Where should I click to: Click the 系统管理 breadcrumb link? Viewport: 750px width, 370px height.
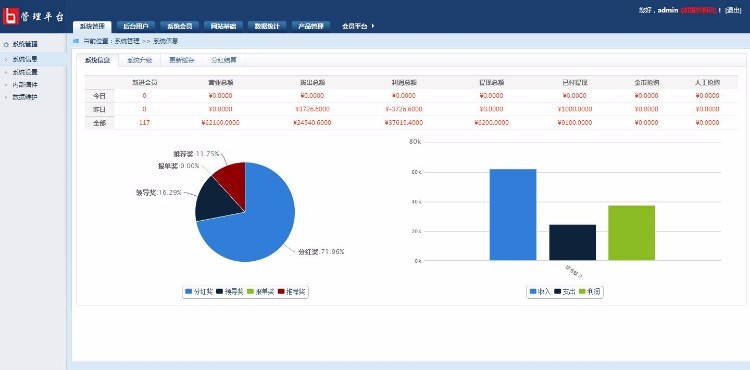click(127, 42)
